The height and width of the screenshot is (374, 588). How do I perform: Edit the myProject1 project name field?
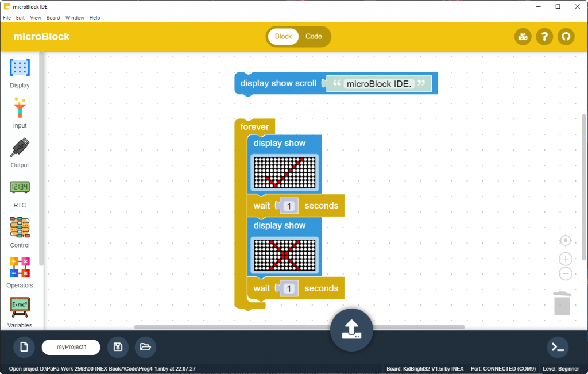[71, 347]
